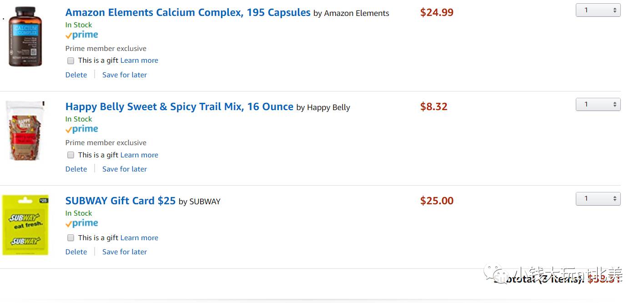This screenshot has height=303, width=644.
Task: Check the gift box for Trail Mix
Action: 71,155
